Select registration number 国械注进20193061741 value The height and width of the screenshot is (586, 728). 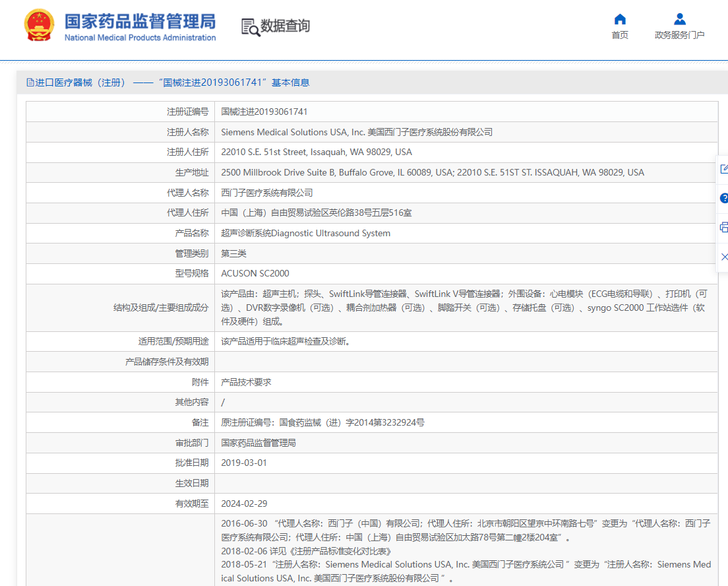(x=264, y=112)
